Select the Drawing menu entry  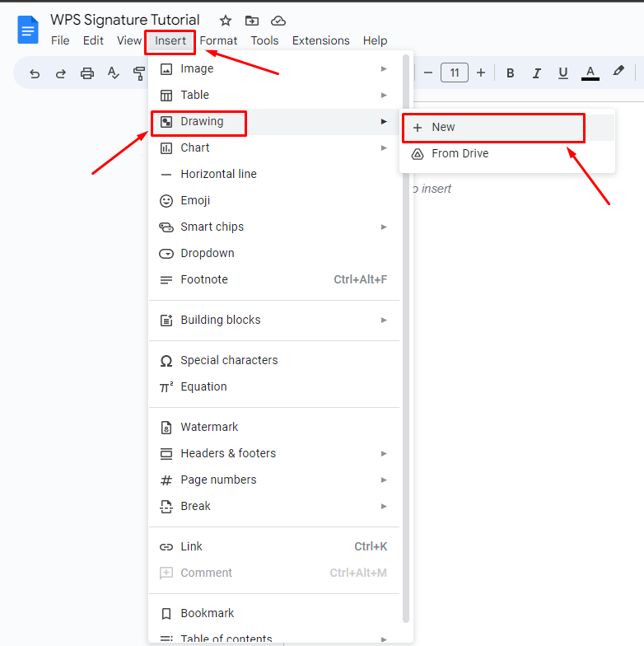coord(274,122)
